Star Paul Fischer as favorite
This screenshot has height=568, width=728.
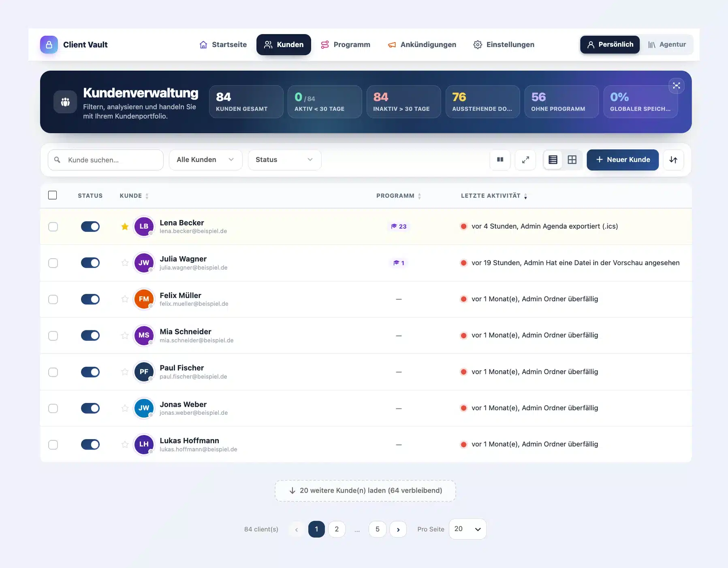(125, 372)
